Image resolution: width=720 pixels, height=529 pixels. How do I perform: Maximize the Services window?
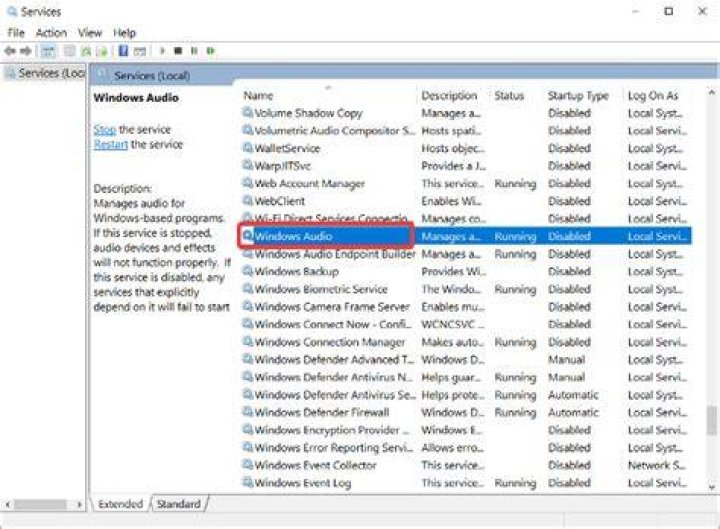pyautogui.click(x=669, y=11)
